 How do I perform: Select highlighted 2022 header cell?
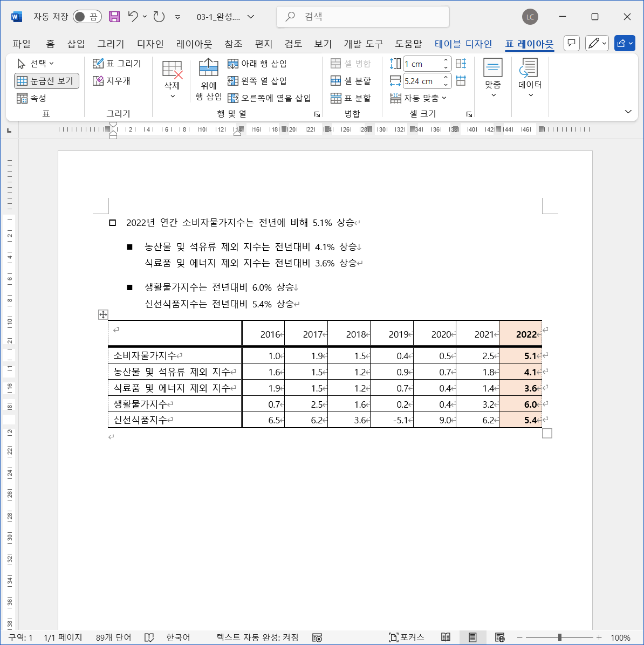pyautogui.click(x=520, y=333)
